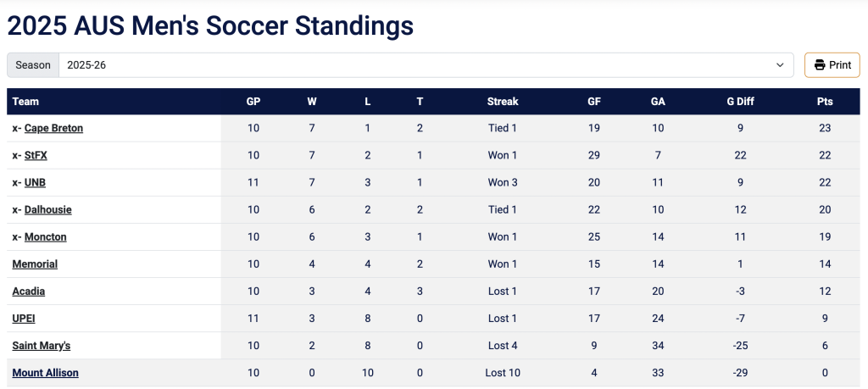The height and width of the screenshot is (389, 868).
Task: Go to the UNB team page
Action: click(35, 182)
